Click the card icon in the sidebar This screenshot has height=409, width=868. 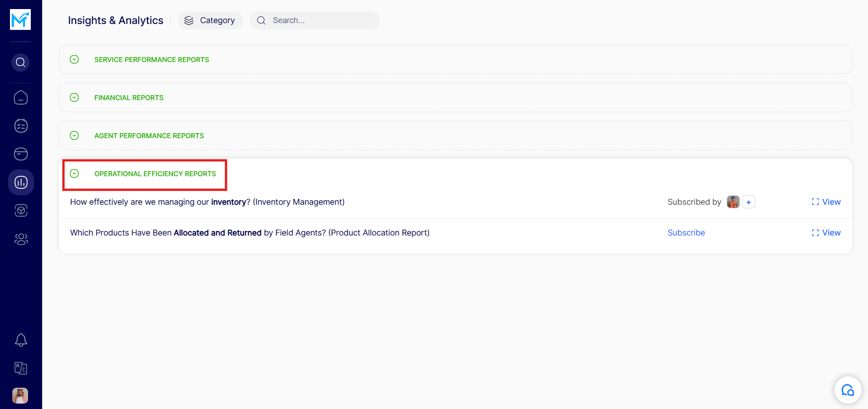coord(21,154)
